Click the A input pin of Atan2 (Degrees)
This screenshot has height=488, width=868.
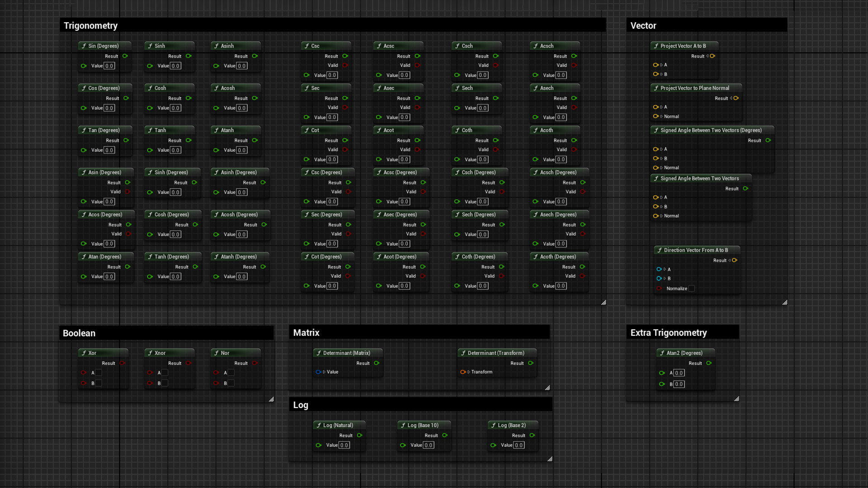662,373
